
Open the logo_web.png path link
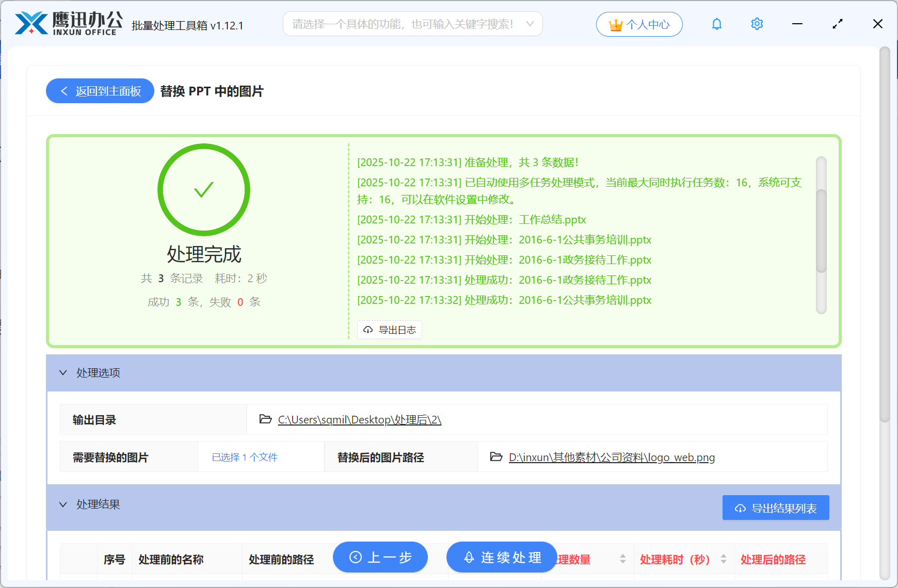tap(611, 457)
